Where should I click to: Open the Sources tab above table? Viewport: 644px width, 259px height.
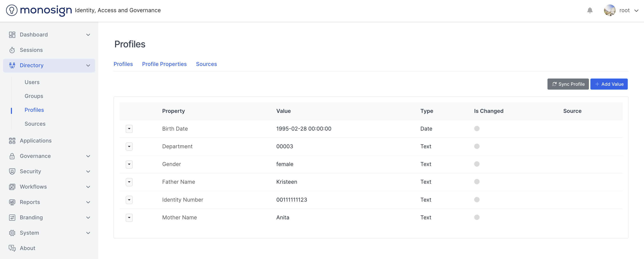pos(206,64)
